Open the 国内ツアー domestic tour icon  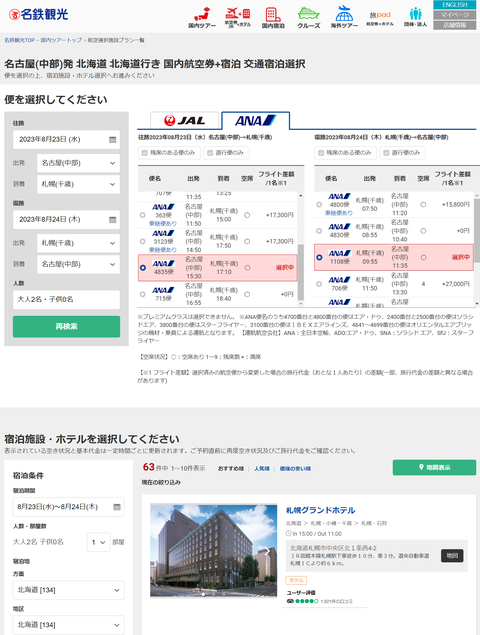202,17
